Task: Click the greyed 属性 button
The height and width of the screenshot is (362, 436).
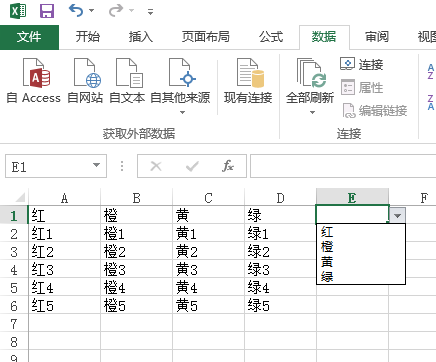Action: [x=362, y=88]
